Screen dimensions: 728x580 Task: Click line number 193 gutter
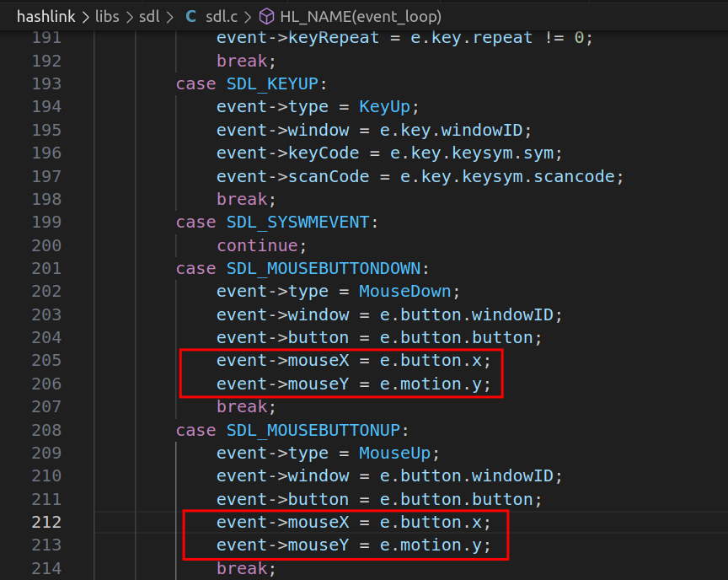tap(46, 84)
